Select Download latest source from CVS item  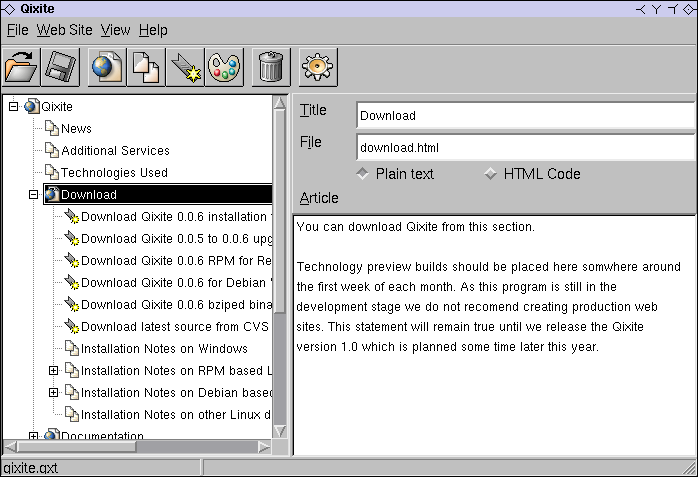point(175,327)
